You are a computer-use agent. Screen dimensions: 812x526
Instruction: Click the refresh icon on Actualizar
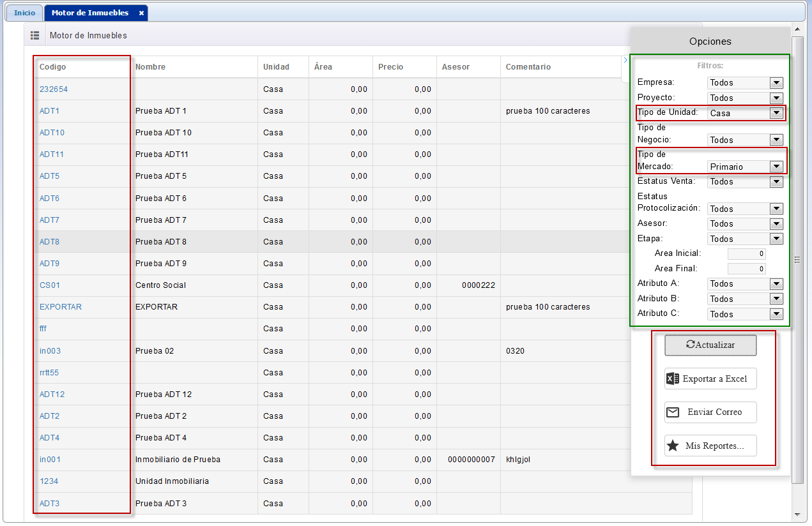pyautogui.click(x=690, y=345)
